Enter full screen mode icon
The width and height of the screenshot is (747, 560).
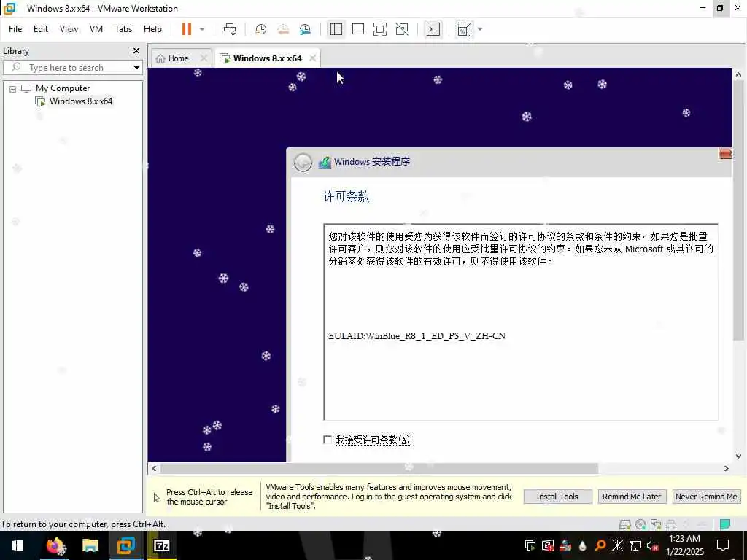(379, 29)
